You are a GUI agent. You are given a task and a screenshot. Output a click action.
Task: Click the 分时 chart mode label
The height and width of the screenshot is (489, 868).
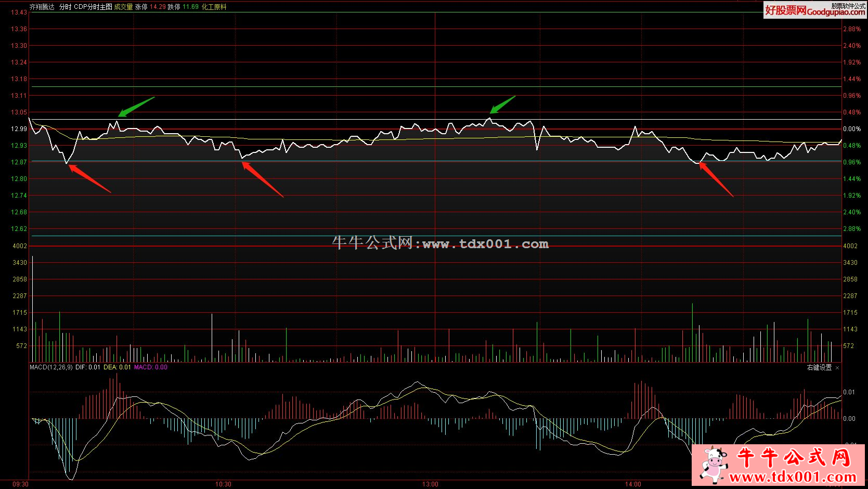pos(65,7)
